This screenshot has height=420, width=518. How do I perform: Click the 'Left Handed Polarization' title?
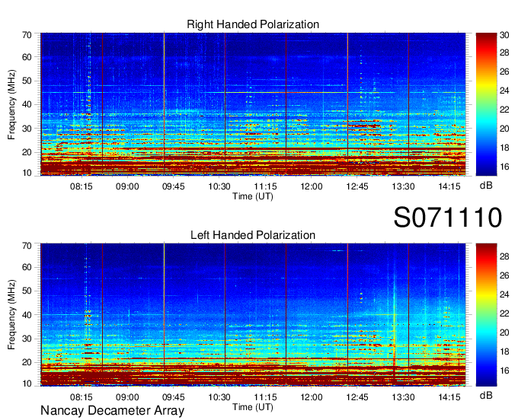coord(253,235)
